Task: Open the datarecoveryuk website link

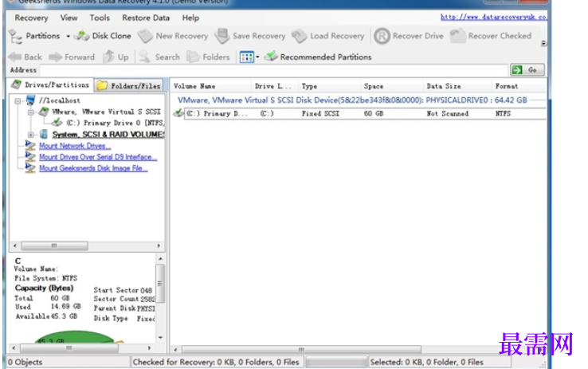Action: [x=493, y=17]
